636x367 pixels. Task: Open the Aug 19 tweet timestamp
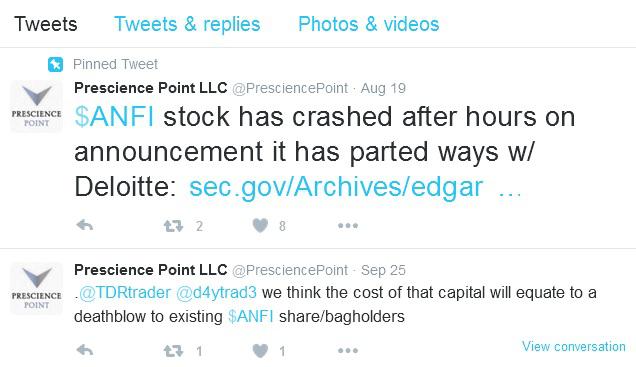[383, 88]
